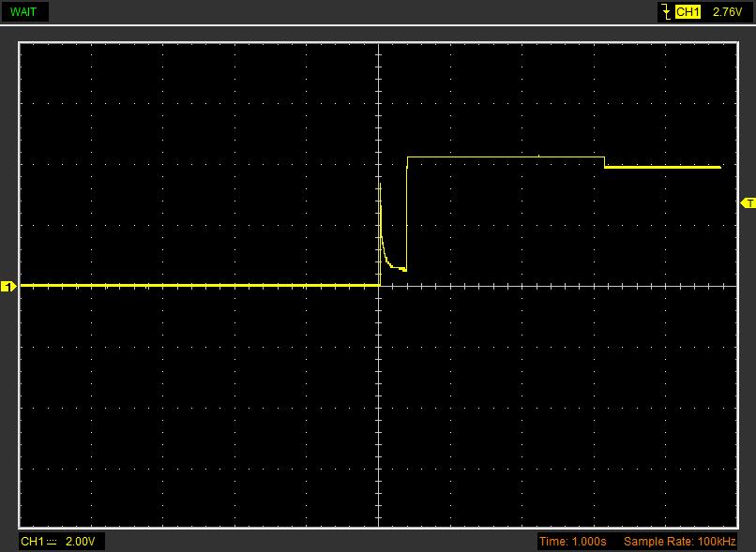The width and height of the screenshot is (756, 552).
Task: Open the 2.76V trigger level readout
Action: pyautogui.click(x=727, y=12)
